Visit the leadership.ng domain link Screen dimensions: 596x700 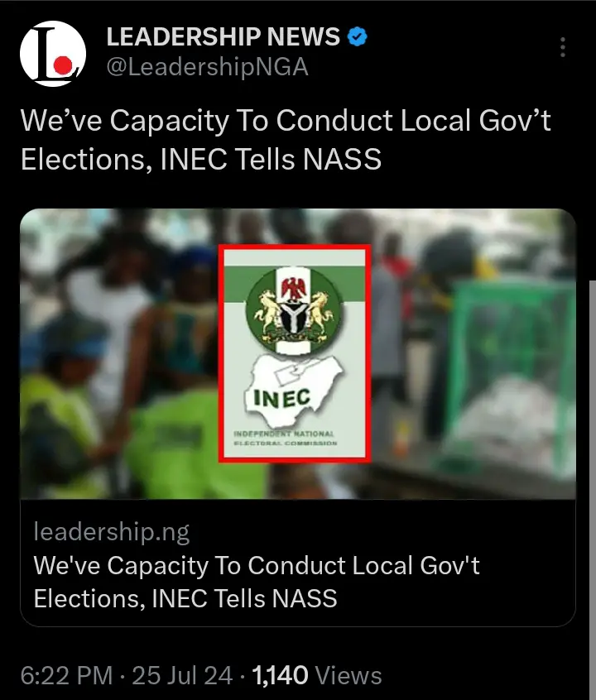pyautogui.click(x=112, y=532)
